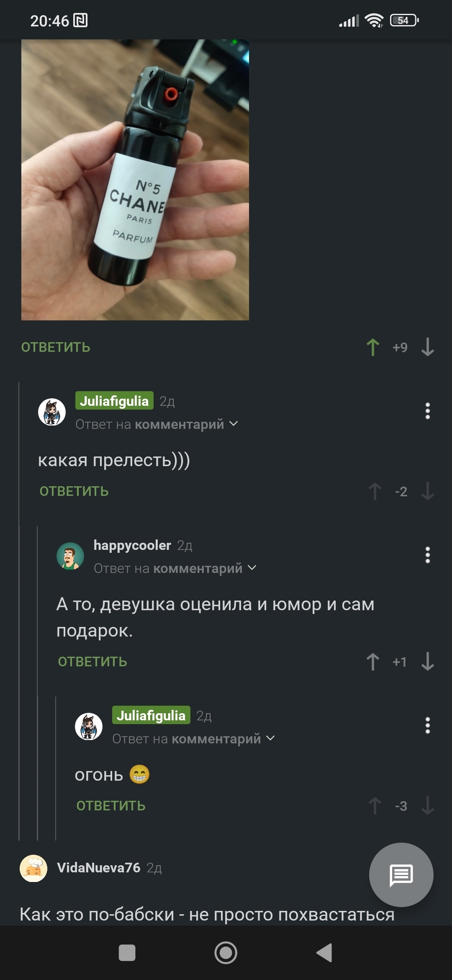Open VidaNueva76's avatar
Screen dimensions: 452x980
click(33, 868)
